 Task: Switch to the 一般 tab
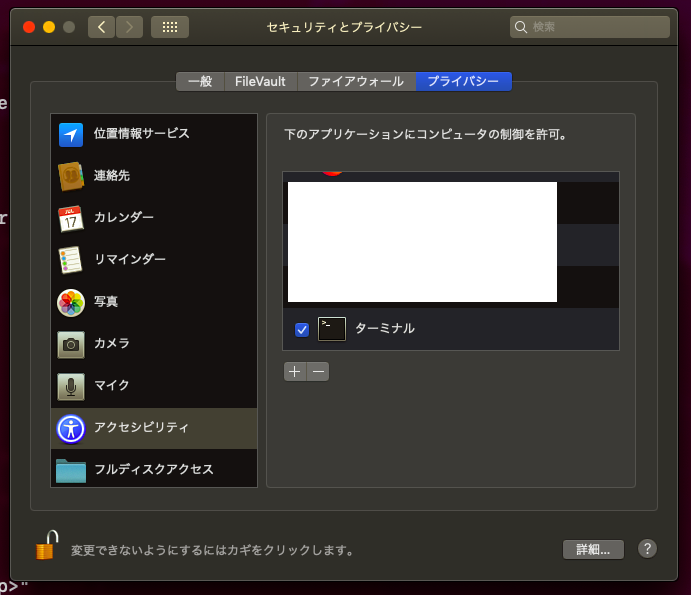[x=200, y=82]
